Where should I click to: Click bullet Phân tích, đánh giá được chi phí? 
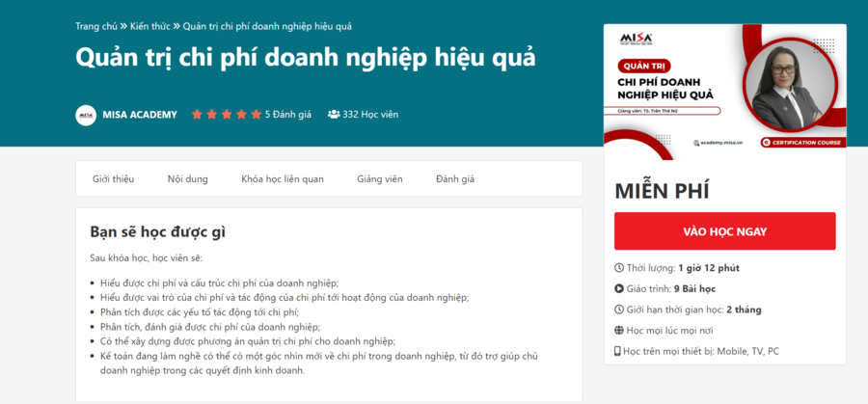[x=210, y=327]
